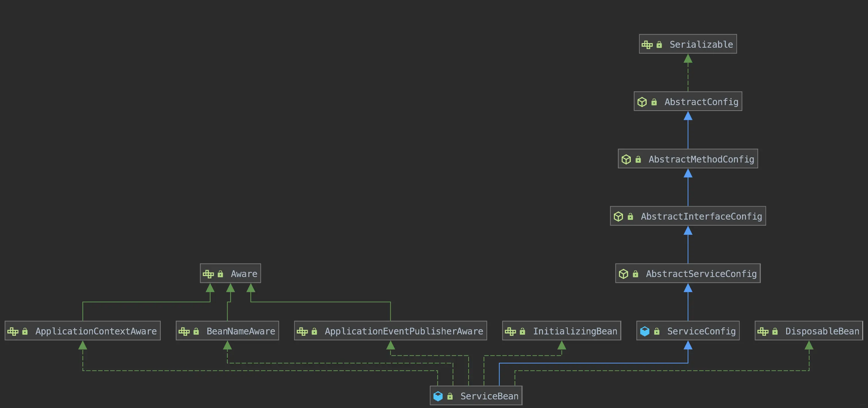Click the ServiceBean label text

489,396
